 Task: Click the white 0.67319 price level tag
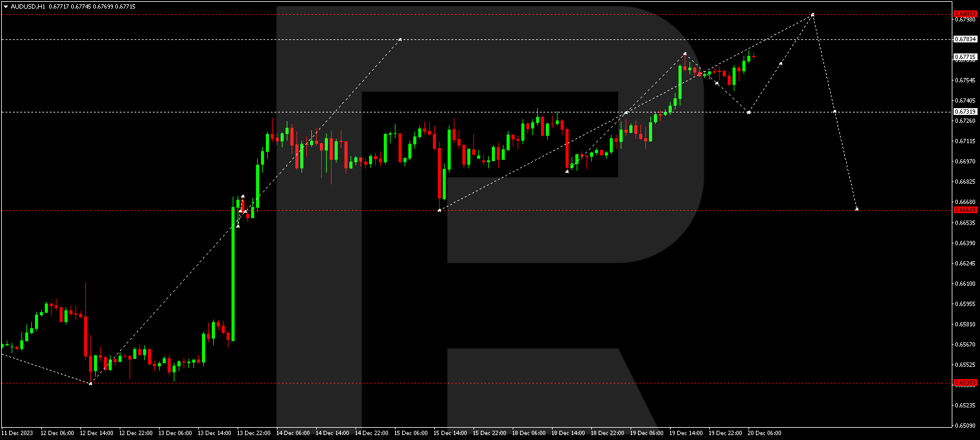[x=965, y=111]
